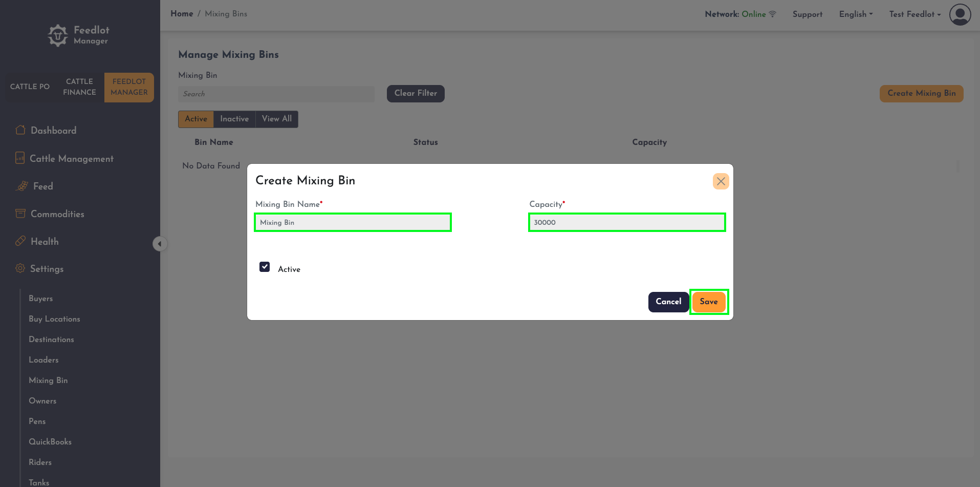Viewport: 980px width, 487px height.
Task: Switch to CATTLE FINANCE tab
Action: pyautogui.click(x=79, y=87)
